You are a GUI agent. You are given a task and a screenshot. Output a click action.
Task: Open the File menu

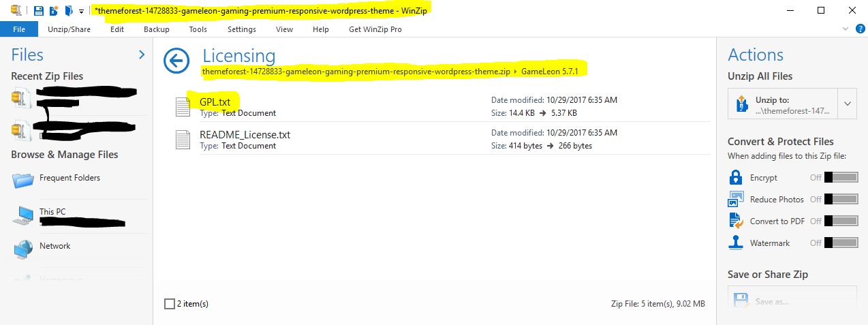(18, 29)
